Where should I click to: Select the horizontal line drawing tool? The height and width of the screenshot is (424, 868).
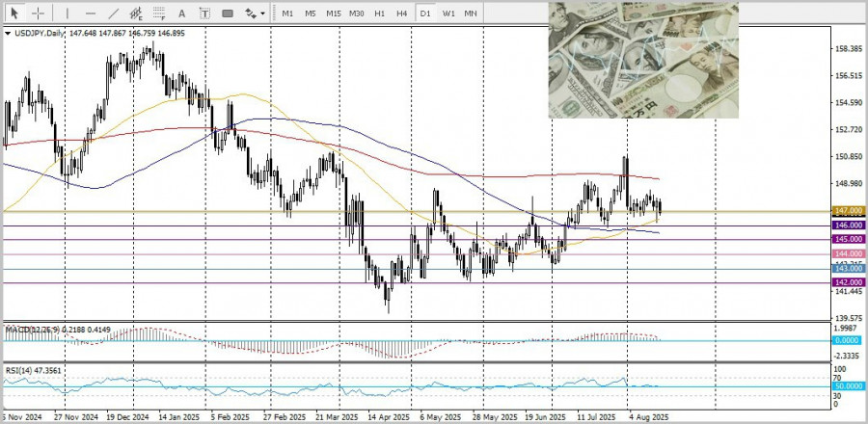point(91,13)
